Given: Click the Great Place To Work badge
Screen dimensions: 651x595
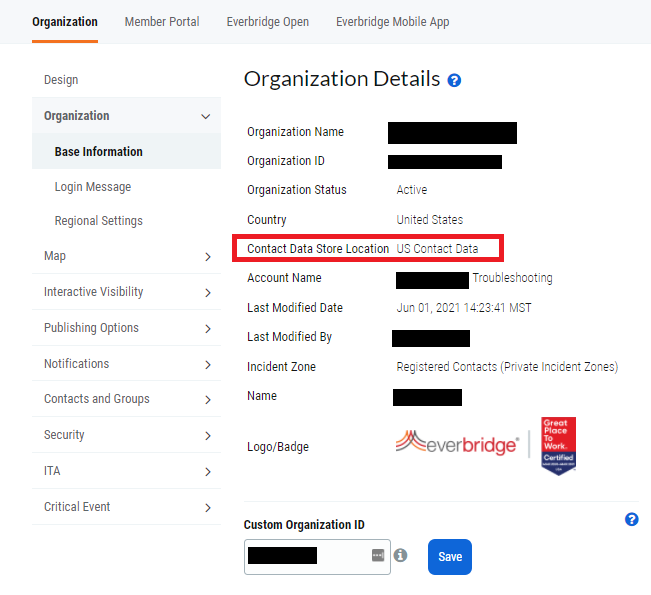Looking at the screenshot, I should 558,446.
